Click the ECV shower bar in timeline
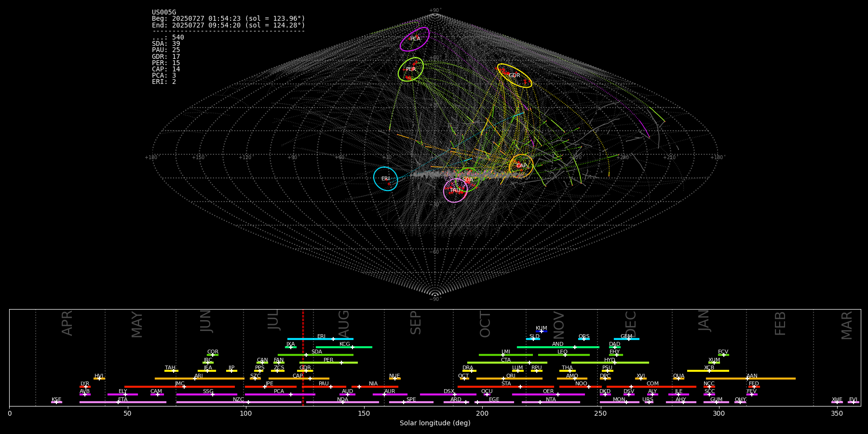Screen dimensions: 868x434 (723, 355)
